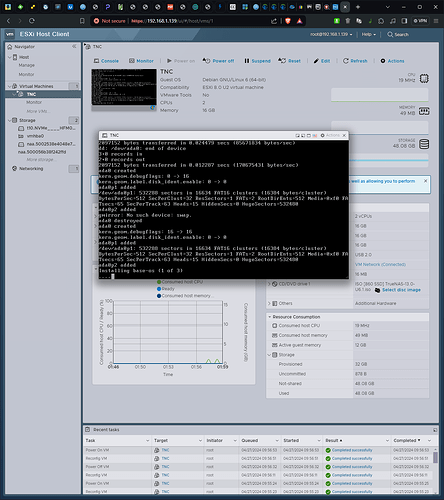Open the Search field in header
The height and width of the screenshot is (500, 444).
398,34
